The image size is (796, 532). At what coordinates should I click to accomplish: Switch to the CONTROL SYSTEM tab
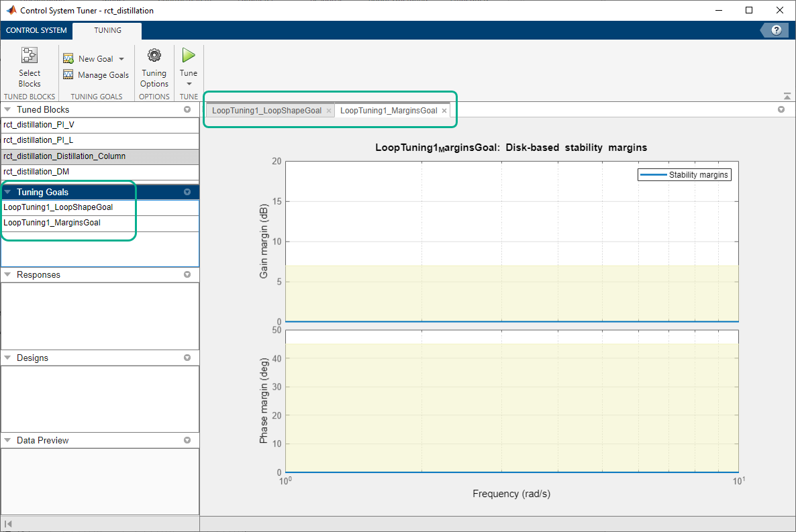[x=36, y=30]
